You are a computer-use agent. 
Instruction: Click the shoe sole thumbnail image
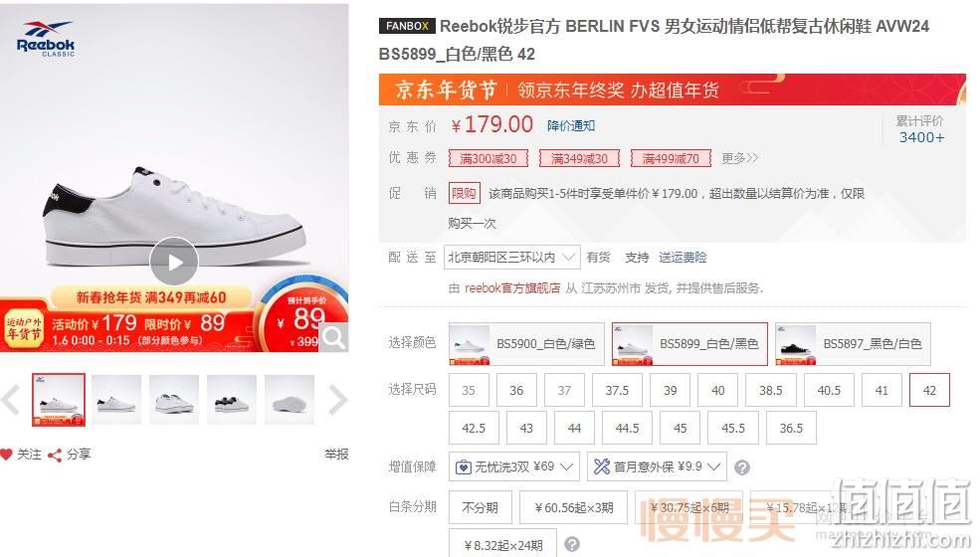(290, 400)
